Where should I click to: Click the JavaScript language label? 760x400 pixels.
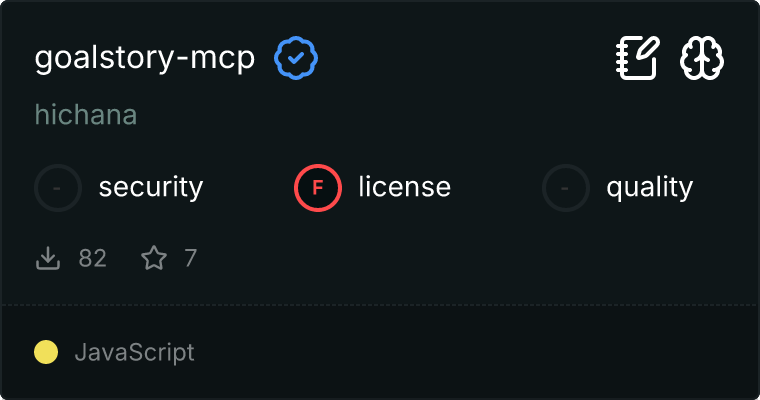tap(135, 352)
